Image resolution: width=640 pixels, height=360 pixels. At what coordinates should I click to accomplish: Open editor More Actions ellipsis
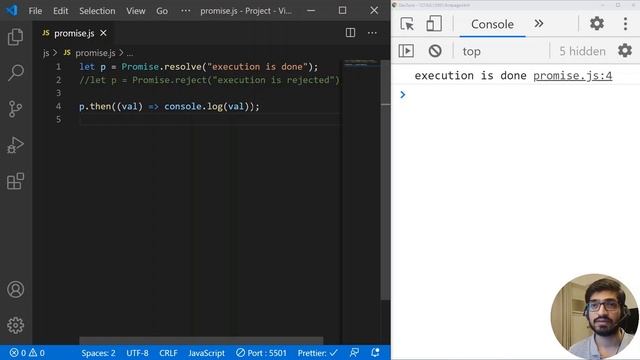click(372, 33)
